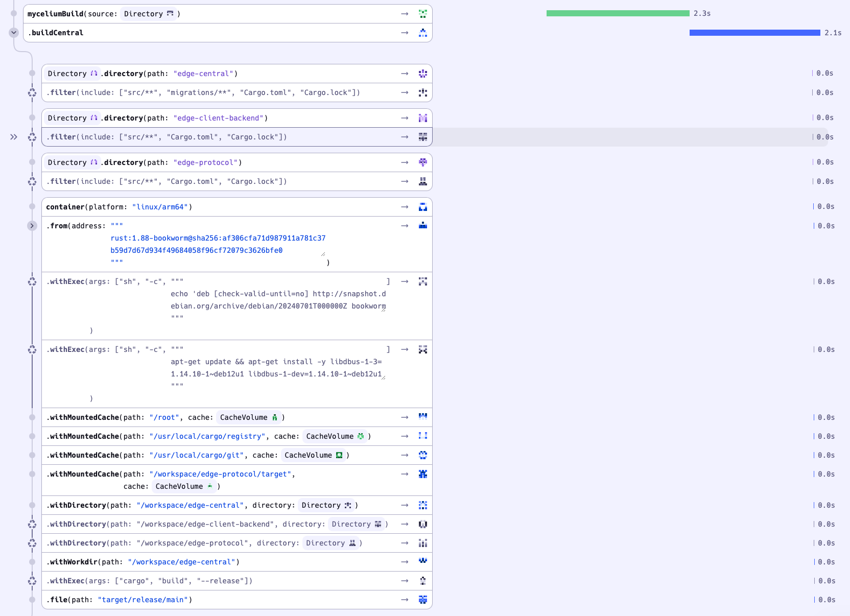This screenshot has width=850, height=616.
Task: Click the myceliumBuild output identicon
Action: point(422,14)
